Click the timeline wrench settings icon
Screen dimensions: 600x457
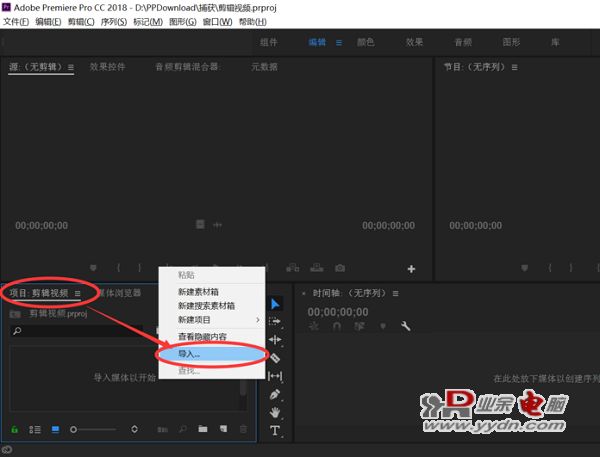(x=405, y=326)
